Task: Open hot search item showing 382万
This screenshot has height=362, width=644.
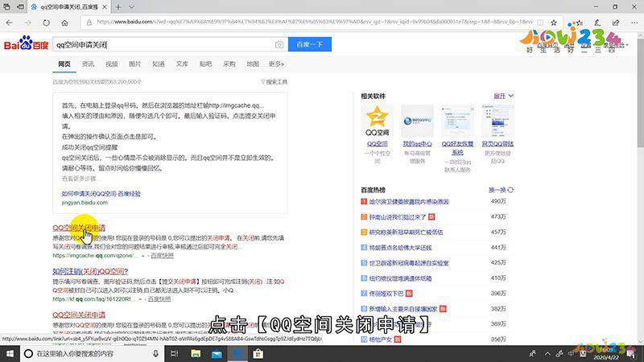Action: pyautogui.click(x=403, y=309)
